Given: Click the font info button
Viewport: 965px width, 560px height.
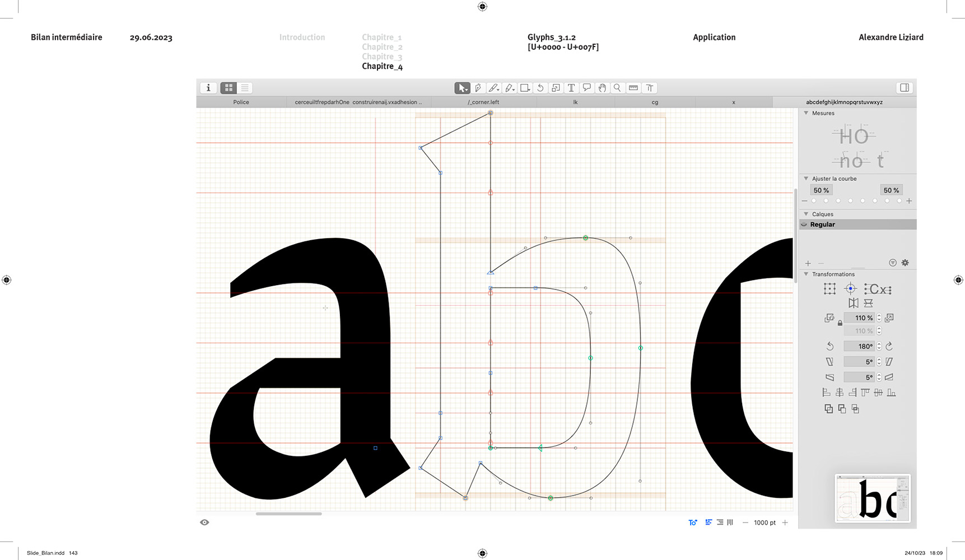Looking at the screenshot, I should pyautogui.click(x=208, y=88).
